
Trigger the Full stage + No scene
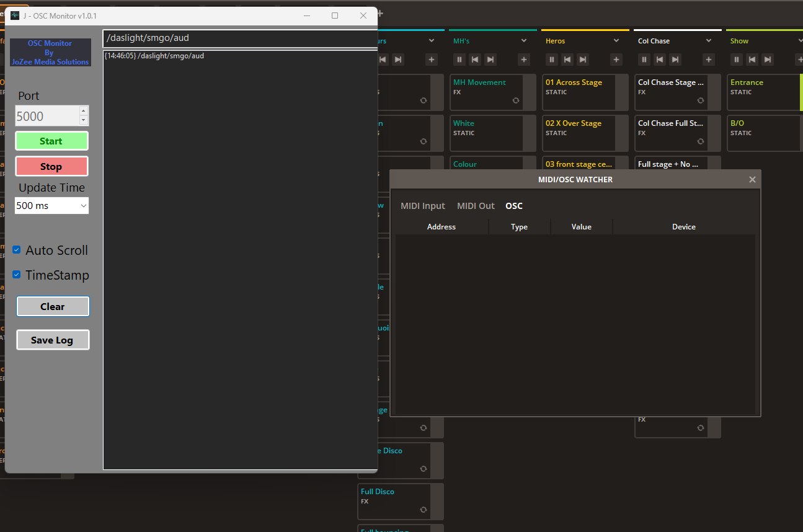(x=678, y=163)
